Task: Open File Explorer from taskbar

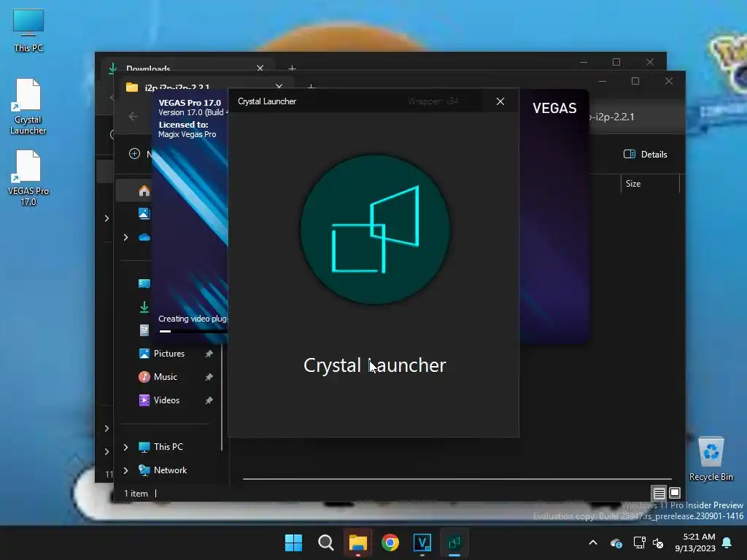Action: pyautogui.click(x=357, y=542)
